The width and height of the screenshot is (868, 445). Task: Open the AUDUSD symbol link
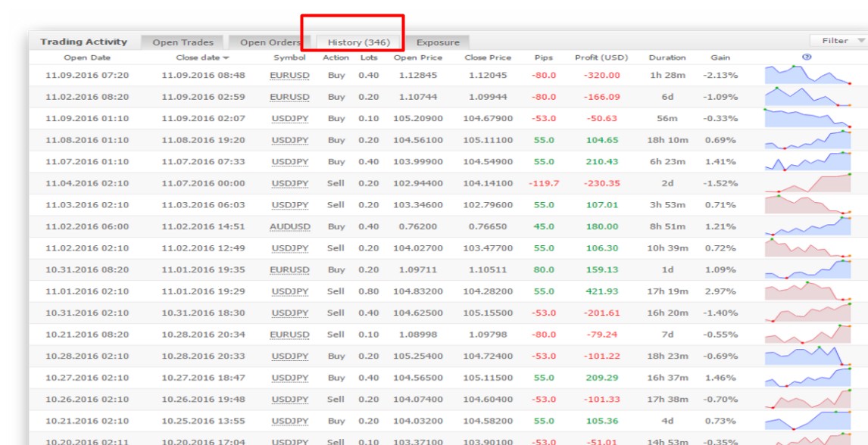point(290,226)
